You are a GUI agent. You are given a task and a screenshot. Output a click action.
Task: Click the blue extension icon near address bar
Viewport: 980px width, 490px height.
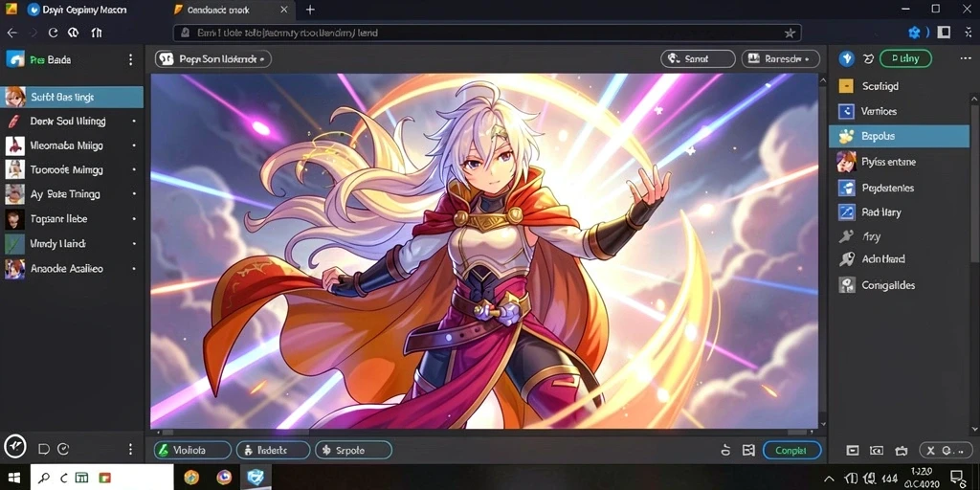coord(914,33)
